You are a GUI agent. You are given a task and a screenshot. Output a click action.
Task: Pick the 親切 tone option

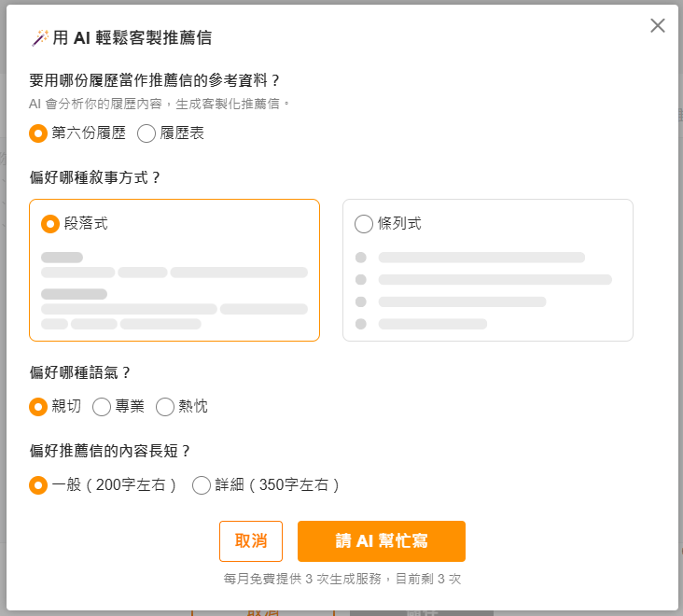click(x=38, y=407)
